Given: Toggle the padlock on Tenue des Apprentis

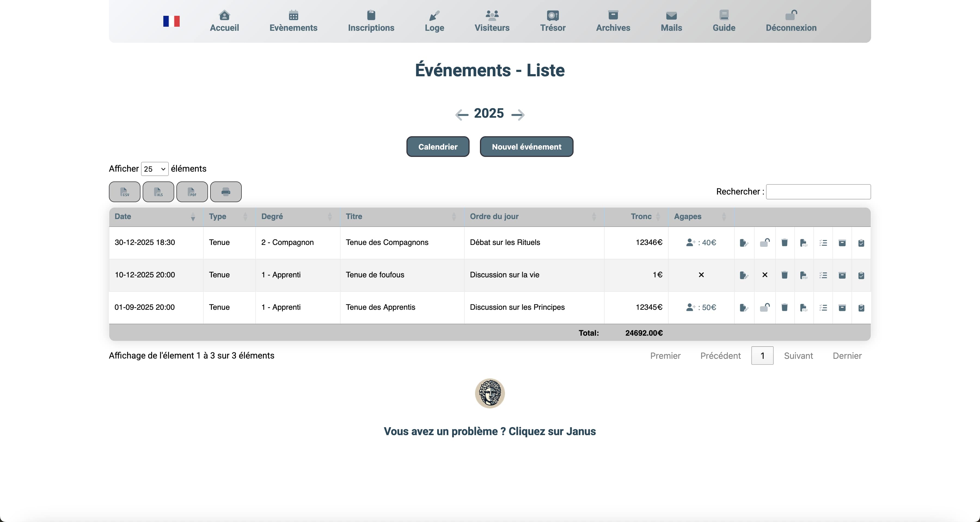Looking at the screenshot, I should pos(765,307).
